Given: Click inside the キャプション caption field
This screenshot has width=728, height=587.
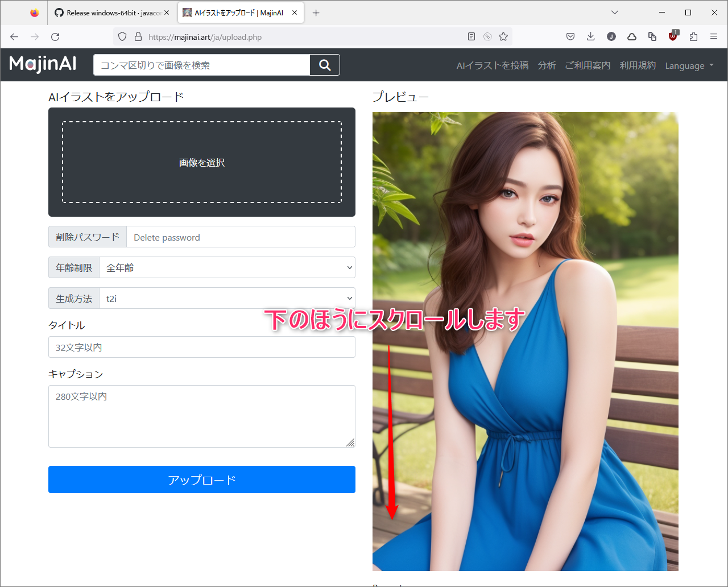Looking at the screenshot, I should pos(202,416).
